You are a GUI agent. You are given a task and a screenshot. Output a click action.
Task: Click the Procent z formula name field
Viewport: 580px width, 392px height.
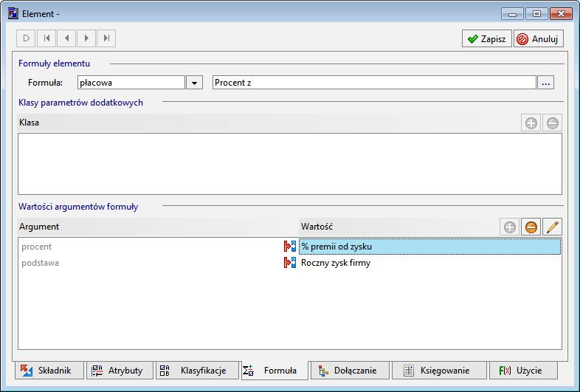click(x=374, y=83)
